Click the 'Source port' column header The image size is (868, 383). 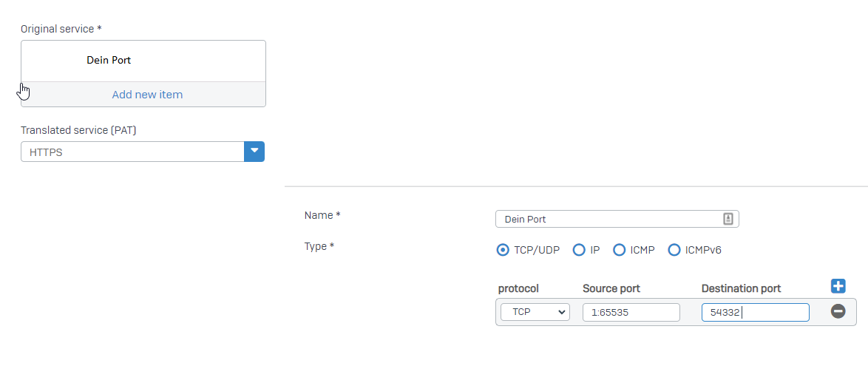[611, 288]
